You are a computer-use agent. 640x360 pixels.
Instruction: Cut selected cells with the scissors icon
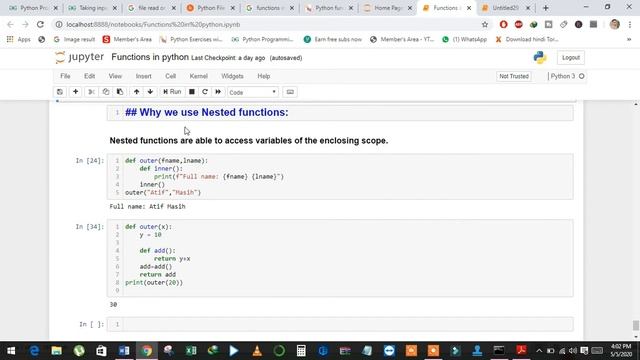pyautogui.click(x=91, y=92)
